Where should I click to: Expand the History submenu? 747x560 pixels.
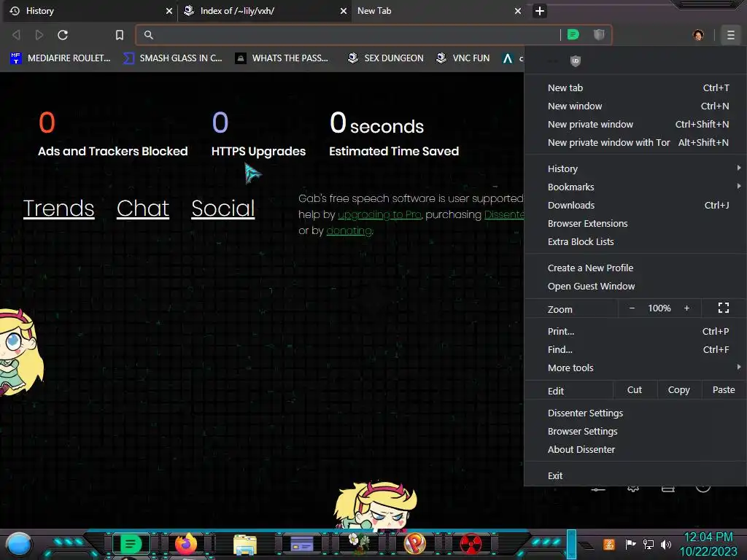(x=635, y=168)
